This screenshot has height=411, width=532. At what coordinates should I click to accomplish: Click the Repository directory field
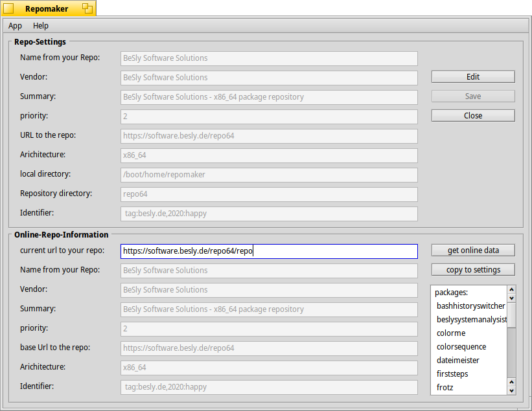269,194
